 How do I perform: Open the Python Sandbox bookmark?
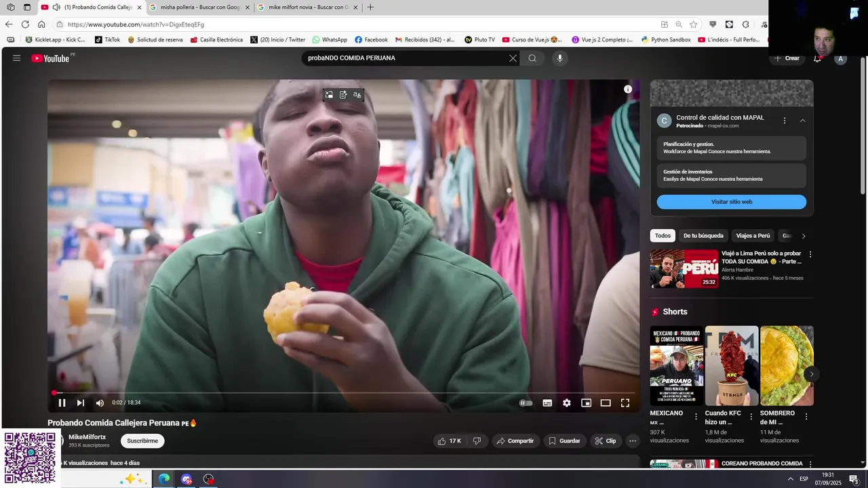click(666, 40)
